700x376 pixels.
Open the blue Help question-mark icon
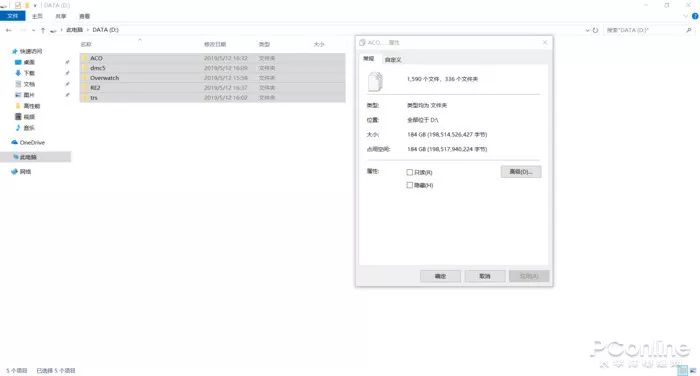coord(695,16)
